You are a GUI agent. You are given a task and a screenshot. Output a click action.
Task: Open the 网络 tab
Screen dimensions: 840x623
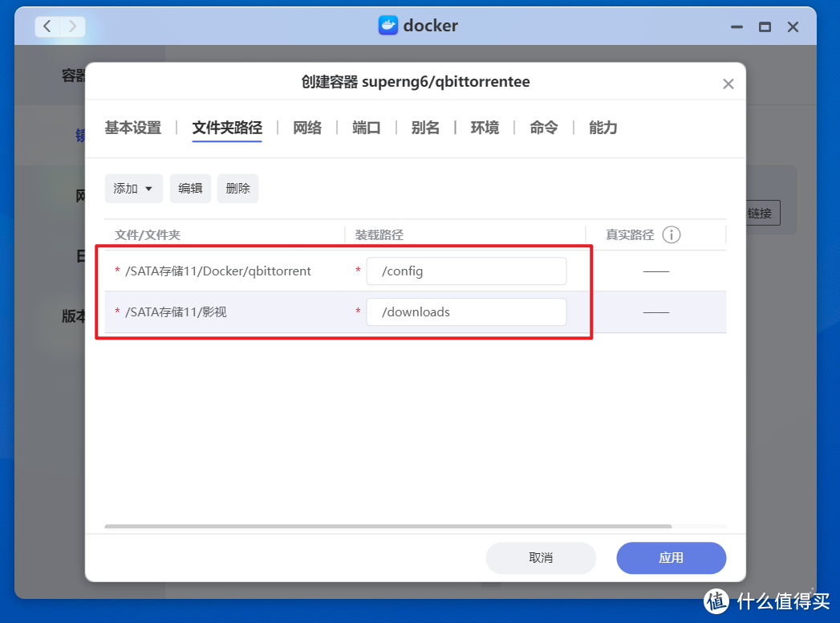pos(307,128)
